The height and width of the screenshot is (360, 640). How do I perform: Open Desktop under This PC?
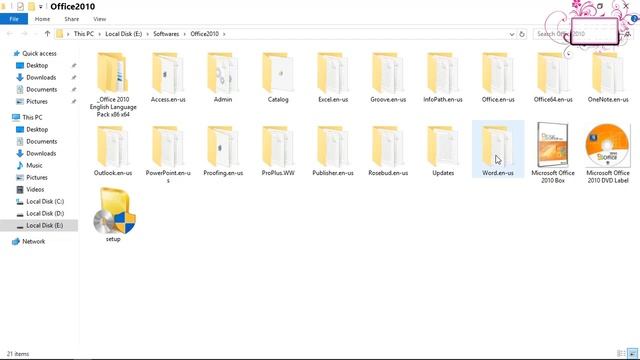[x=37, y=129]
